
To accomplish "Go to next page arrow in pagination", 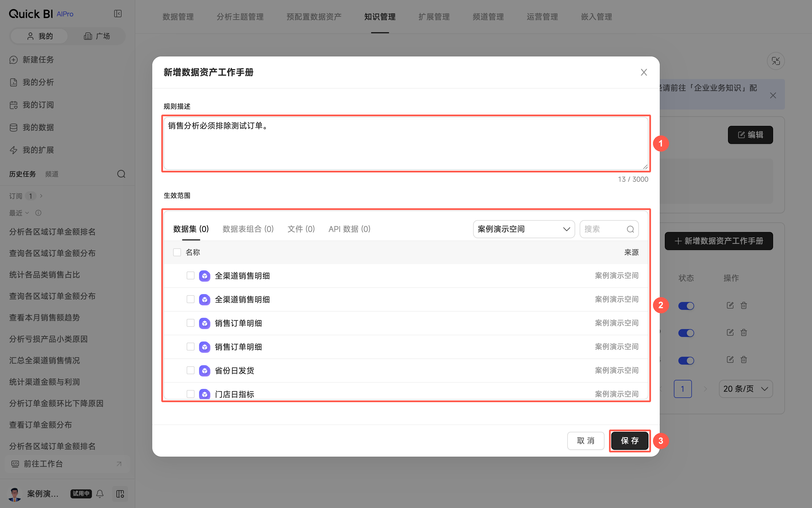I will [x=705, y=389].
